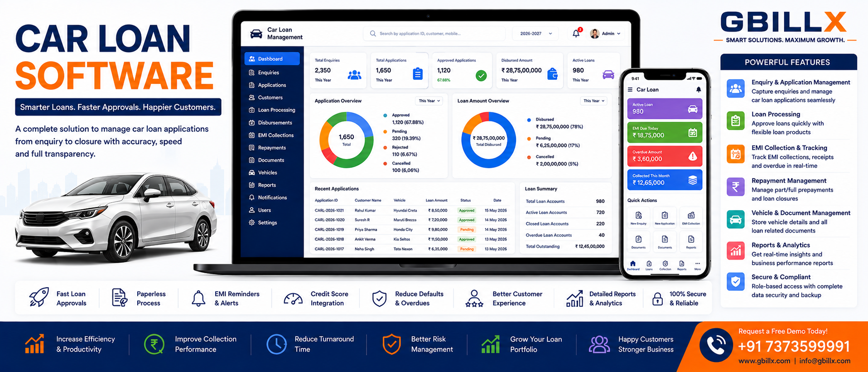Tap the bell icon in the phone app header
This screenshot has height=372, width=868.
click(x=698, y=90)
